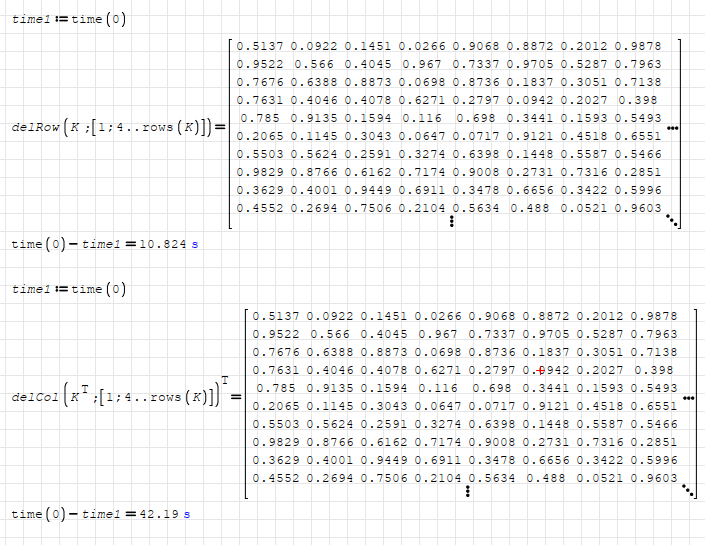Select the delRow function name
This screenshot has height=545, width=705.
pyautogui.click(x=34, y=128)
